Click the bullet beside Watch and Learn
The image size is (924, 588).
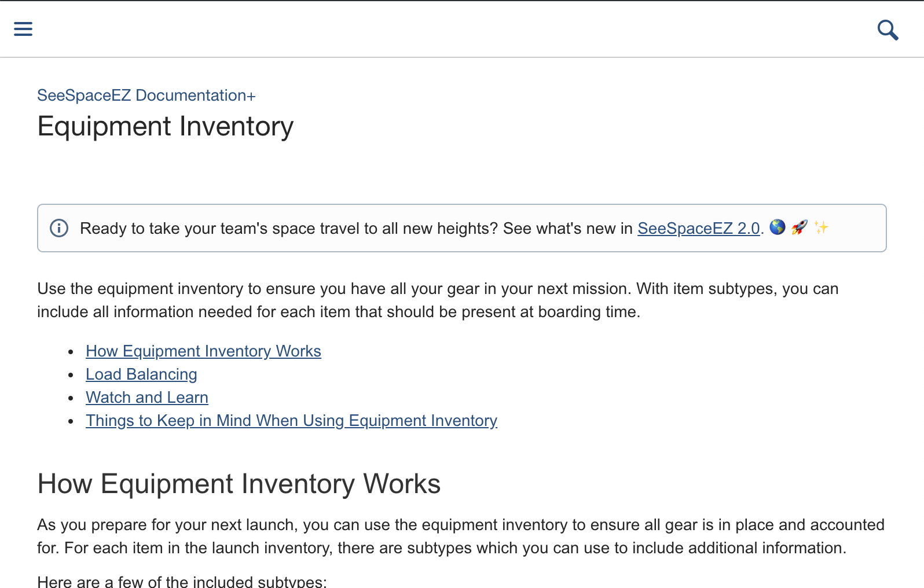pyautogui.click(x=71, y=398)
